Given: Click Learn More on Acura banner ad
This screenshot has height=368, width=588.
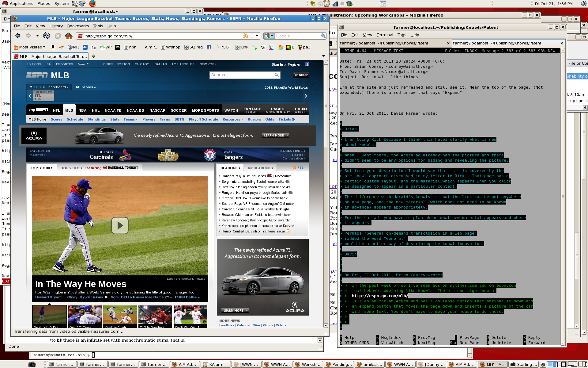Looking at the screenshot, I should (275, 135).
